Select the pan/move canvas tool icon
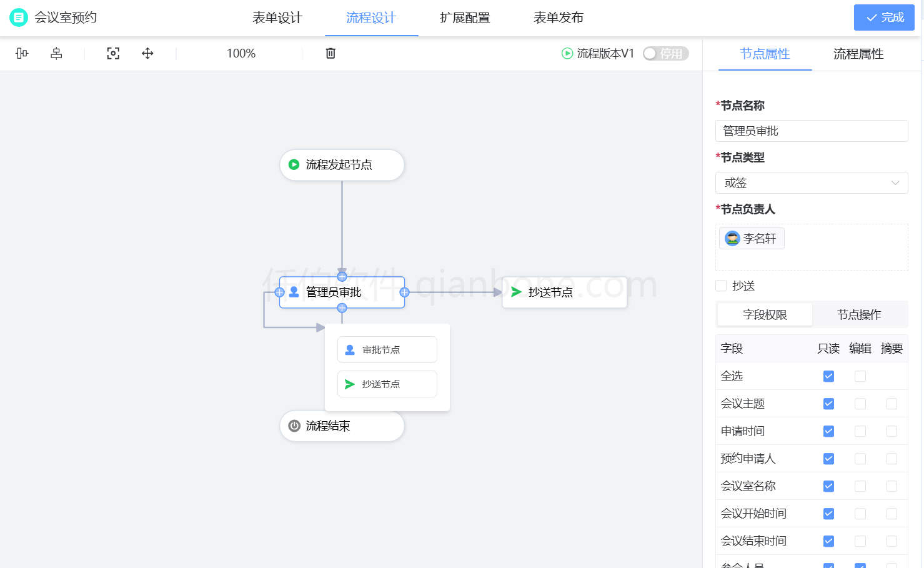Viewport: 924px width, 568px height. click(x=147, y=53)
